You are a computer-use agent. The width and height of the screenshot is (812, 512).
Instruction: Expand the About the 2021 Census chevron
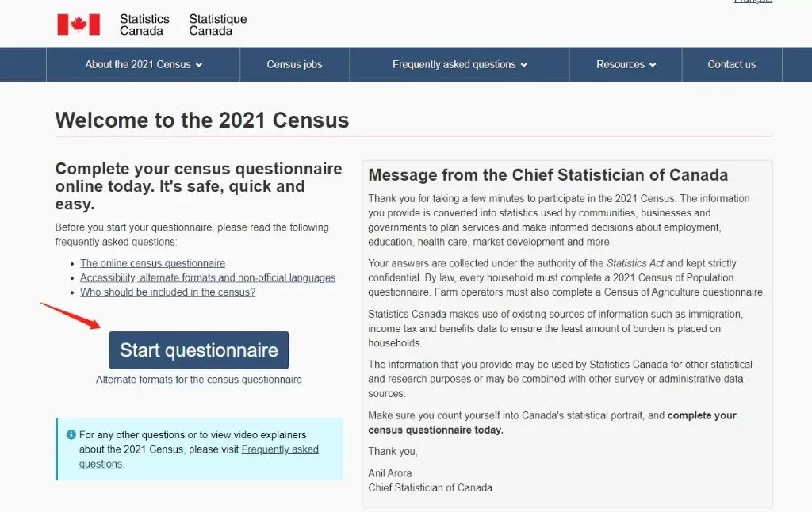199,65
